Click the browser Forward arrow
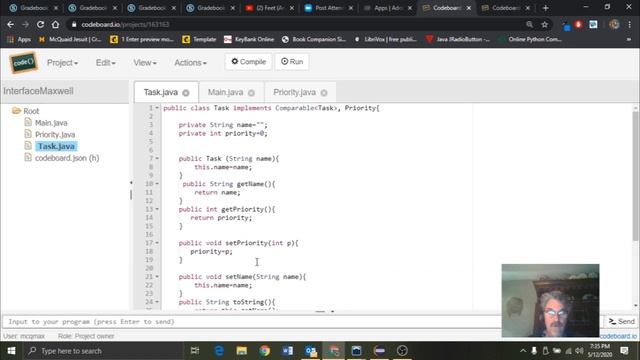The image size is (640, 360). coord(25,24)
